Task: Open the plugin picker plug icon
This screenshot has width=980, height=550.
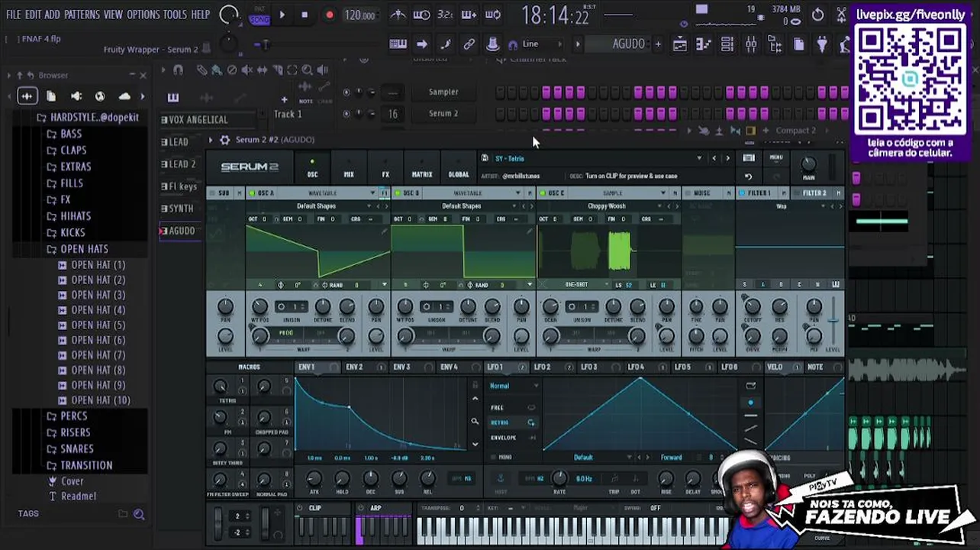Action: point(822,44)
